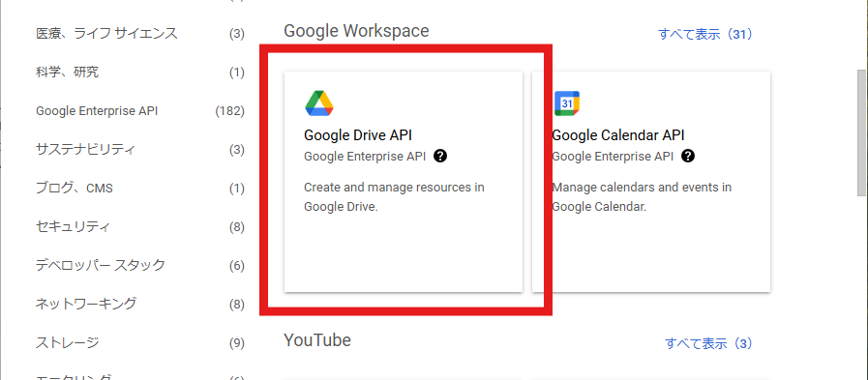
Task: Choose the デベロッパー スタック category
Action: (x=101, y=266)
